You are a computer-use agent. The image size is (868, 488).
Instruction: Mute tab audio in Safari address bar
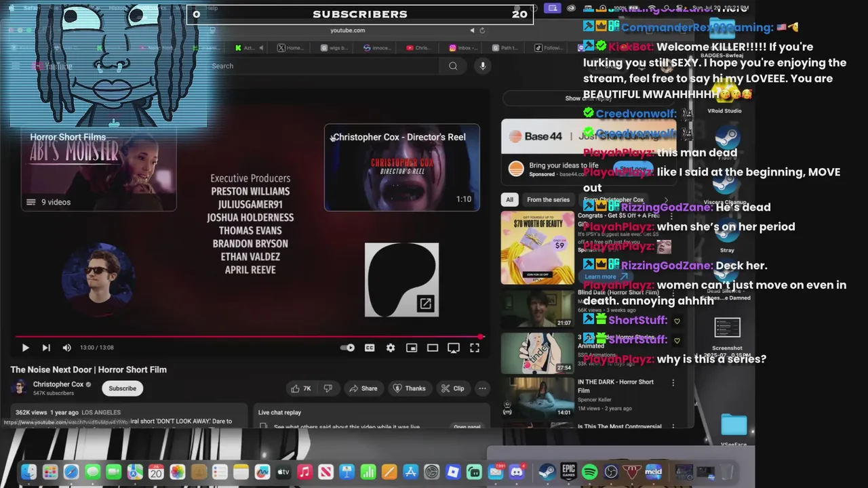coord(472,30)
